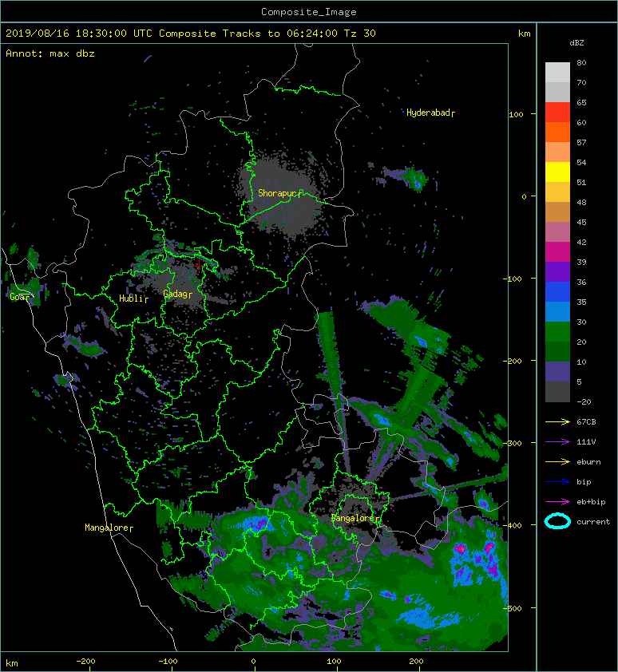Image resolution: width=618 pixels, height=672 pixels.
Task: Click the bottom axis '200' km tick label
Action: (416, 662)
